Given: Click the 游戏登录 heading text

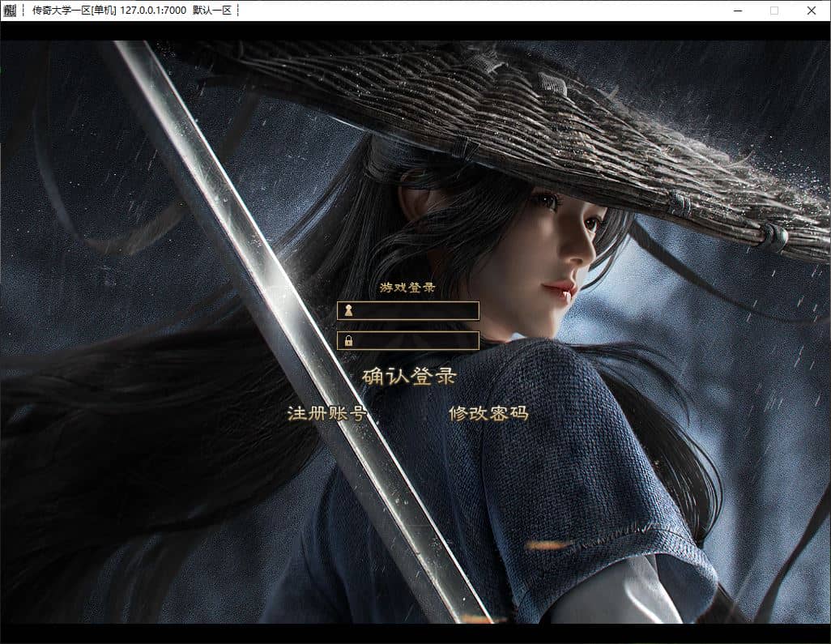Looking at the screenshot, I should (407, 288).
